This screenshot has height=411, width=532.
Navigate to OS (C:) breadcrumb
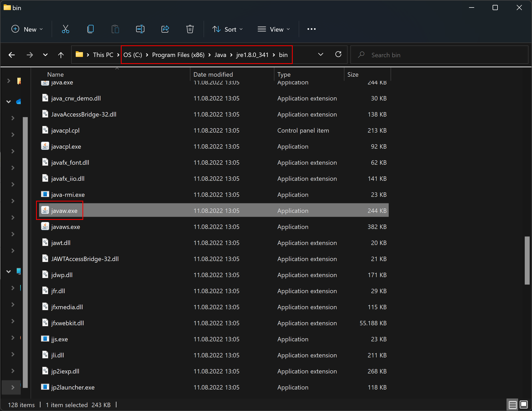pos(133,55)
